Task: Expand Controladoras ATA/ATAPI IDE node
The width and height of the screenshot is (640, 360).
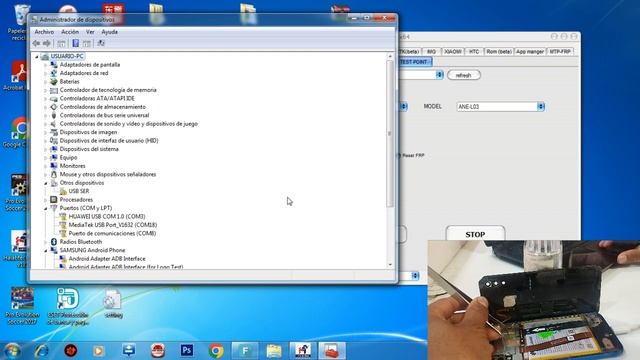Action: click(46, 99)
